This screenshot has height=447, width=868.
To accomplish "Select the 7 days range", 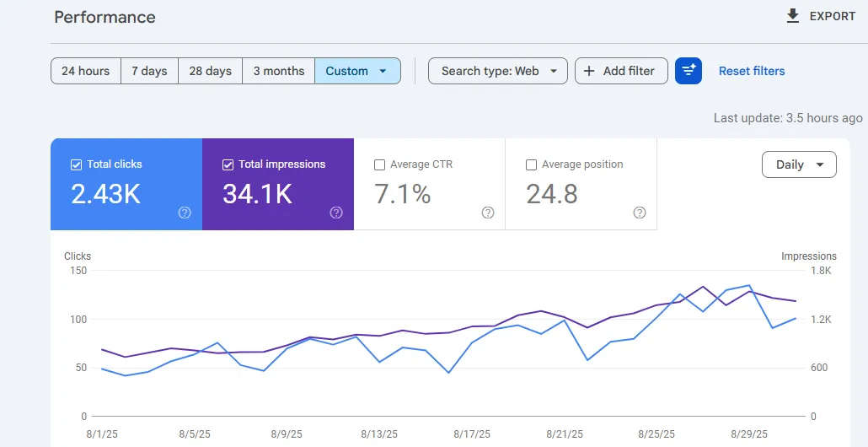I will point(149,71).
